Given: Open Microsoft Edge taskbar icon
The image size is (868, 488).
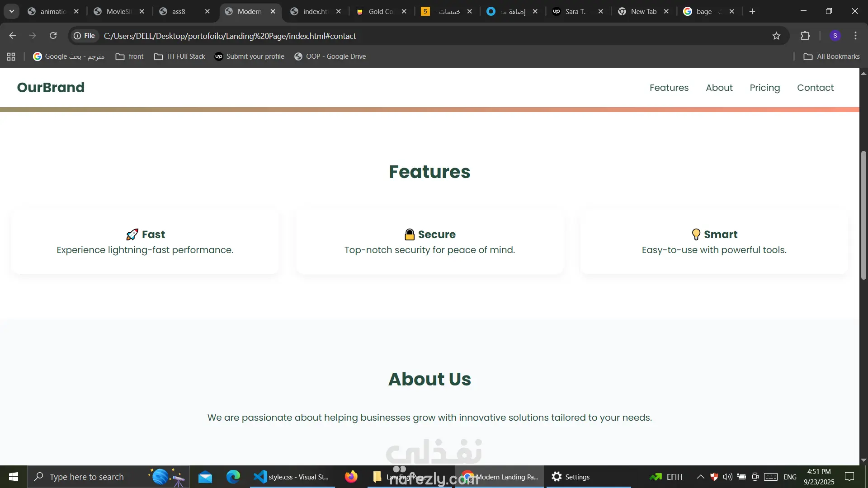Looking at the screenshot, I should (x=233, y=477).
